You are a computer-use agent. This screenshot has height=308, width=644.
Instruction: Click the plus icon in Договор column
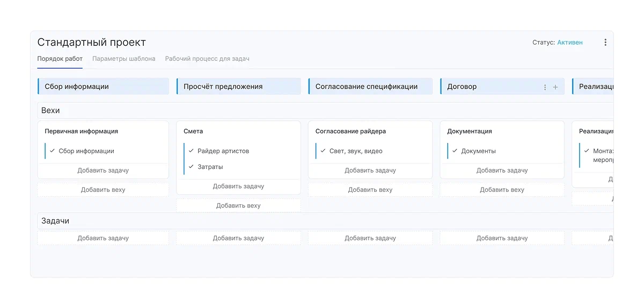coord(555,87)
